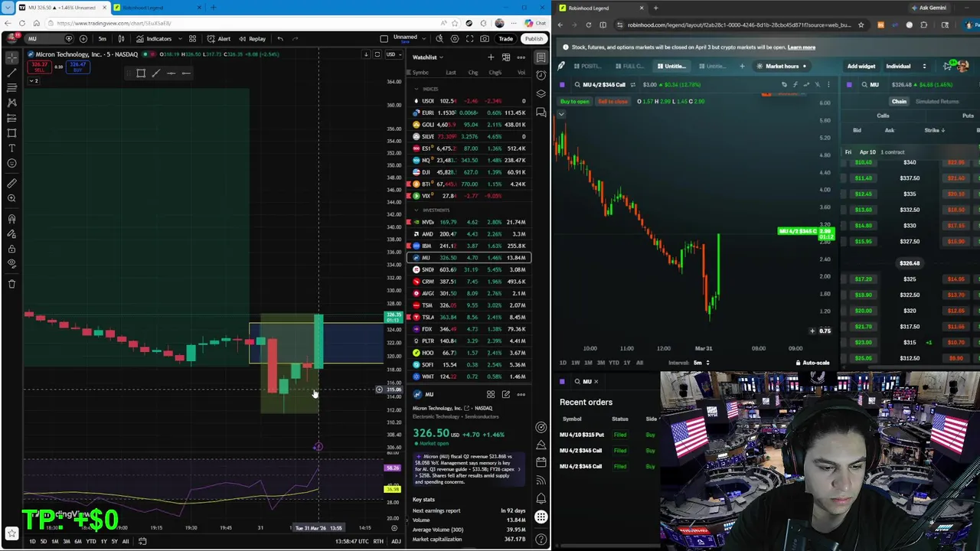980x551 pixels.
Task: Open the text annotation tool
Action: 11,147
